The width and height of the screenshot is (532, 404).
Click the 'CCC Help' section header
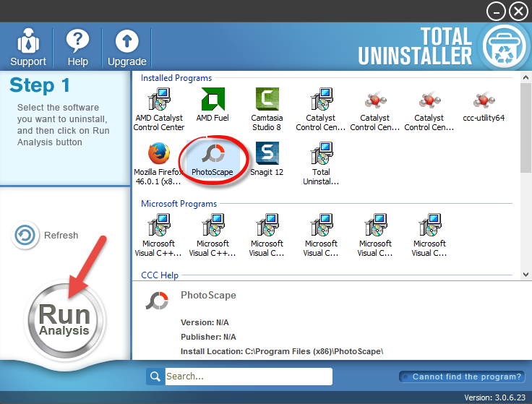coord(160,275)
